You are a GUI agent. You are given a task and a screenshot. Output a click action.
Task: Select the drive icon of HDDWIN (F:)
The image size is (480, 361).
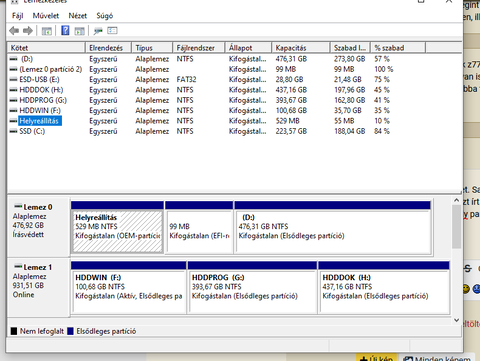tap(13, 111)
